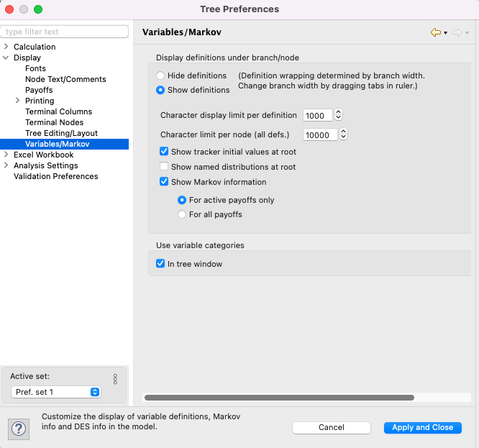The width and height of the screenshot is (479, 448).
Task: Select Validation Preferences in the tree
Action: [56, 176]
